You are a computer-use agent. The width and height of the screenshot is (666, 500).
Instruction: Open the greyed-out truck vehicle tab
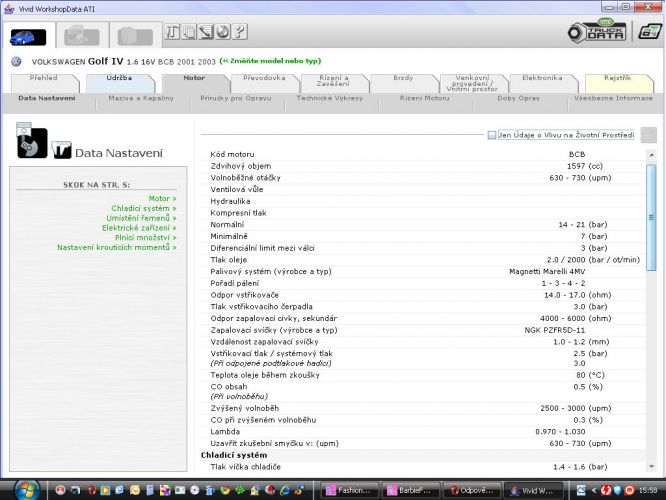click(135, 37)
